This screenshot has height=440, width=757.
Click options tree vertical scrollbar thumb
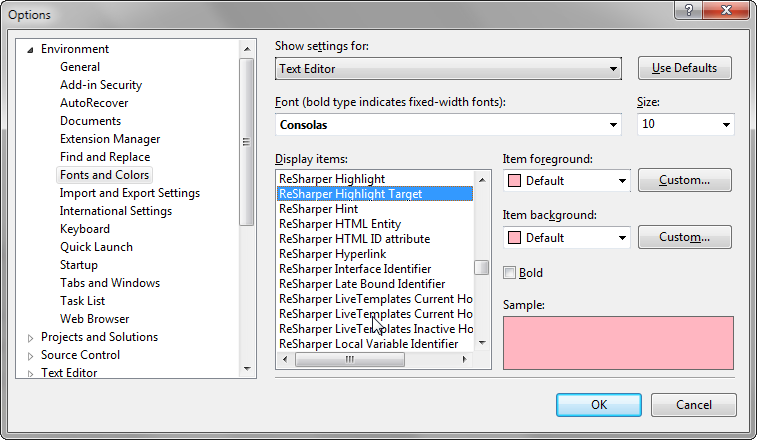click(x=247, y=142)
